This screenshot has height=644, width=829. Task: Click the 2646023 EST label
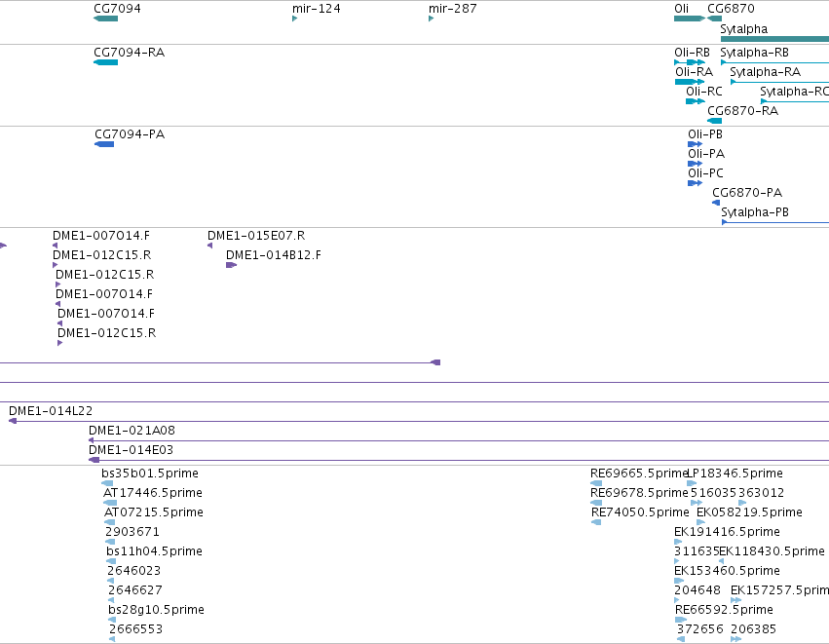click(134, 571)
